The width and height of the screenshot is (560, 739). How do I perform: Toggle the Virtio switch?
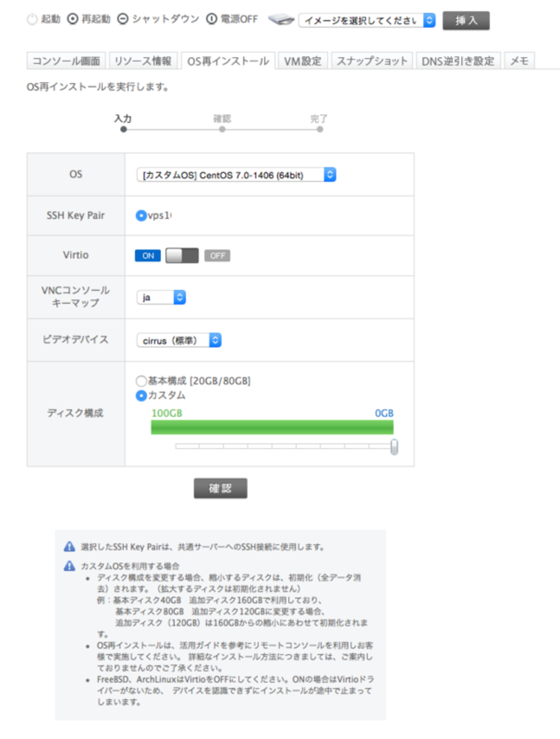(182, 255)
